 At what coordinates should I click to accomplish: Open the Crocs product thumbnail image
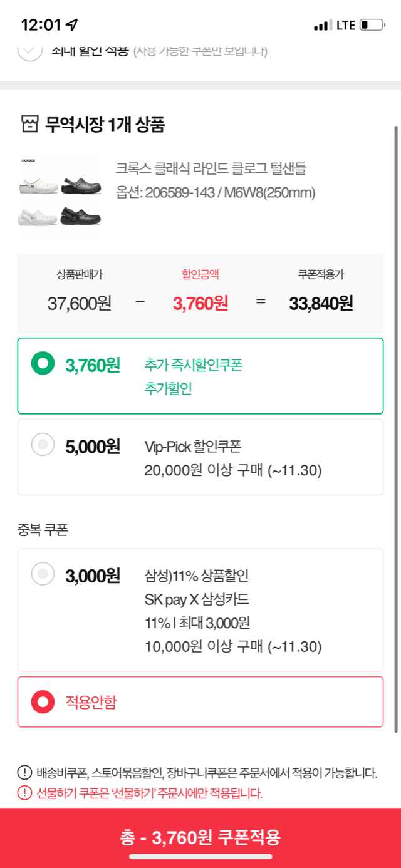point(60,198)
